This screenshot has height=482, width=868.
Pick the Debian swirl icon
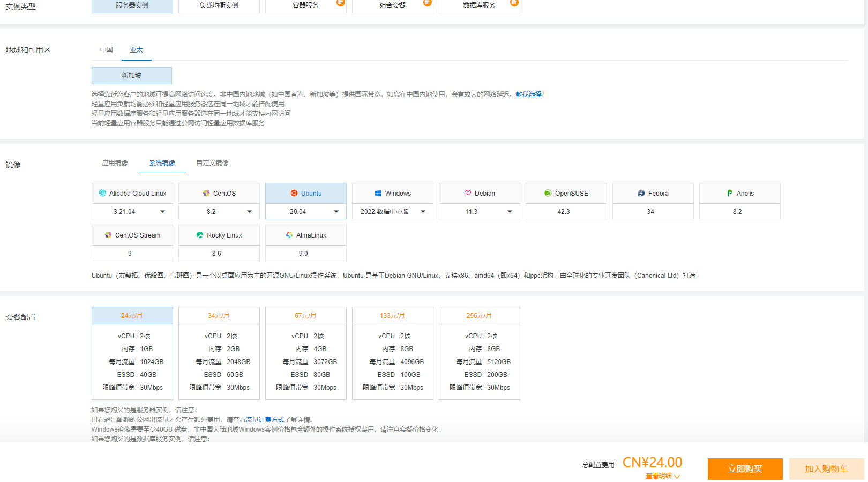468,193
